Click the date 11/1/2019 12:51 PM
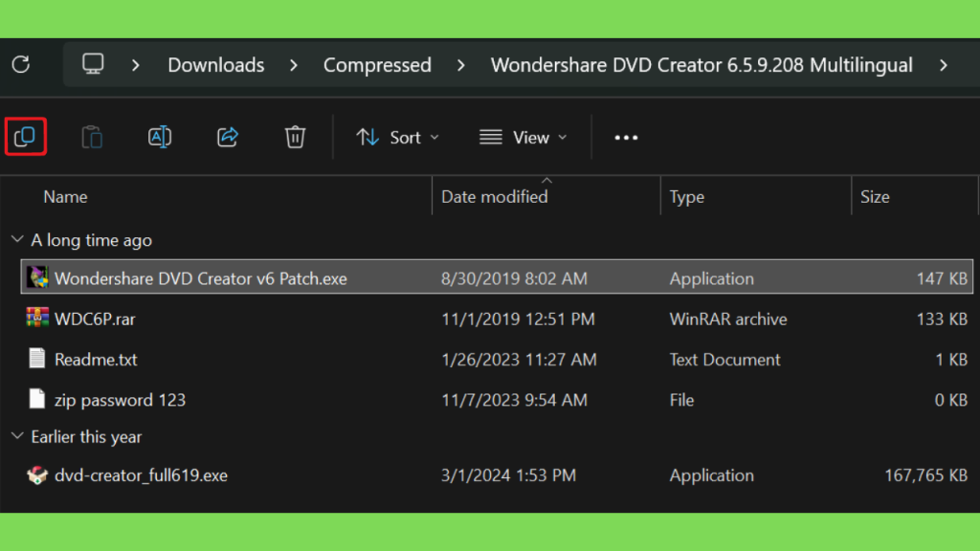The width and height of the screenshot is (980, 551). (518, 319)
